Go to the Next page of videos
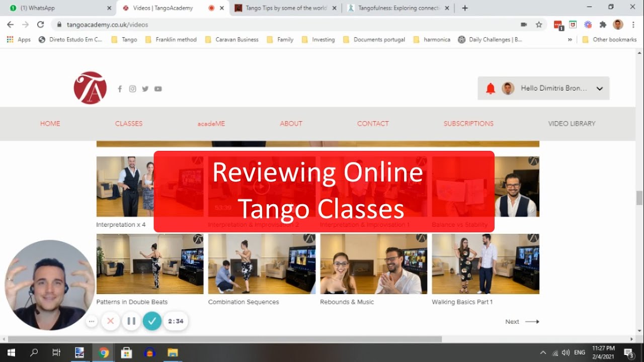The height and width of the screenshot is (362, 644). point(522,322)
